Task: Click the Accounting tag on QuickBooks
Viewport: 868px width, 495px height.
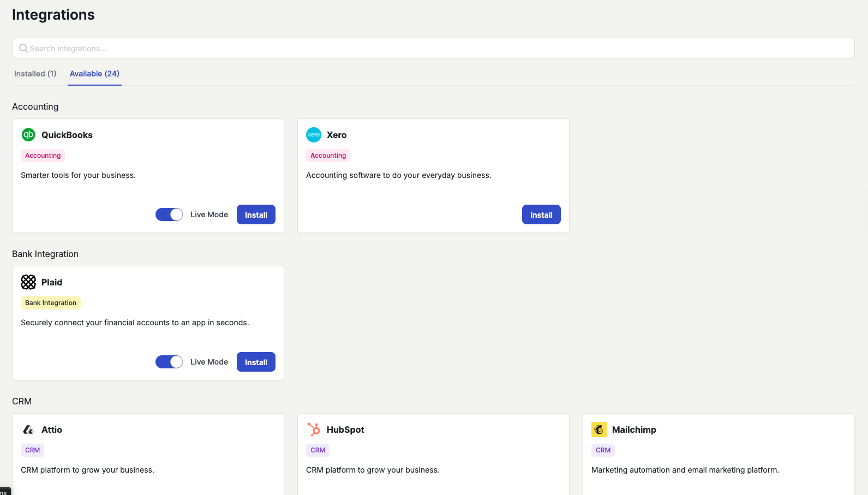Action: coord(43,156)
